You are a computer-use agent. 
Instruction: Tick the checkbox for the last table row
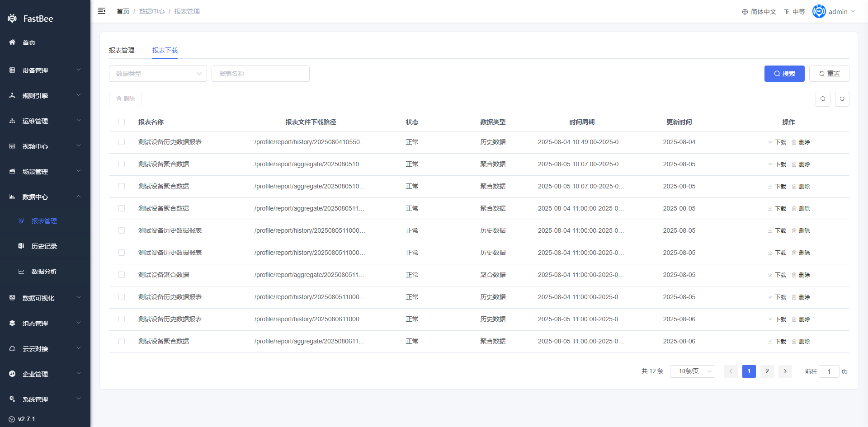click(122, 341)
